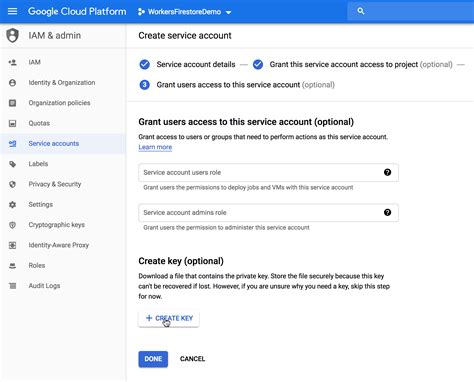The image size is (474, 382).
Task: Click help icon for Service account users role
Action: pyautogui.click(x=387, y=172)
